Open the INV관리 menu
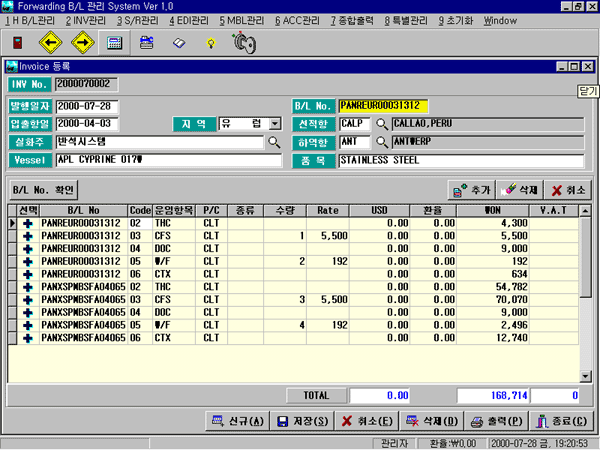 tap(85, 21)
